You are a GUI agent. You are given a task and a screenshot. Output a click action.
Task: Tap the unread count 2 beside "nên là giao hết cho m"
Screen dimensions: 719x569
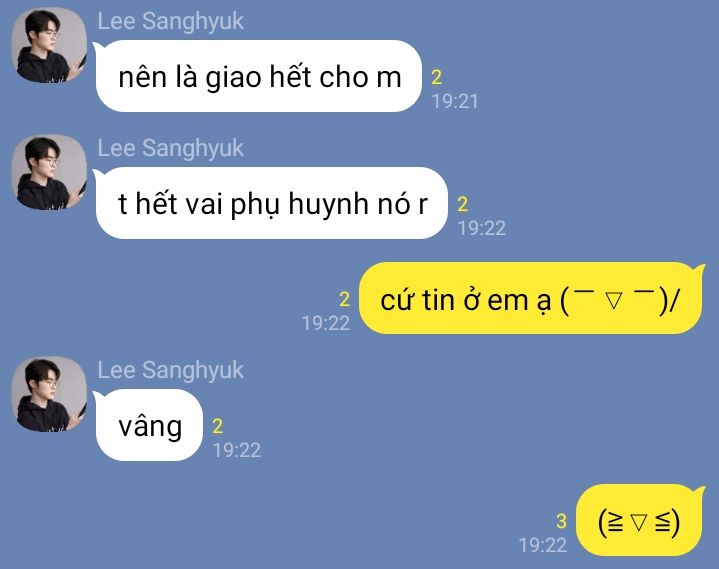pos(437,77)
